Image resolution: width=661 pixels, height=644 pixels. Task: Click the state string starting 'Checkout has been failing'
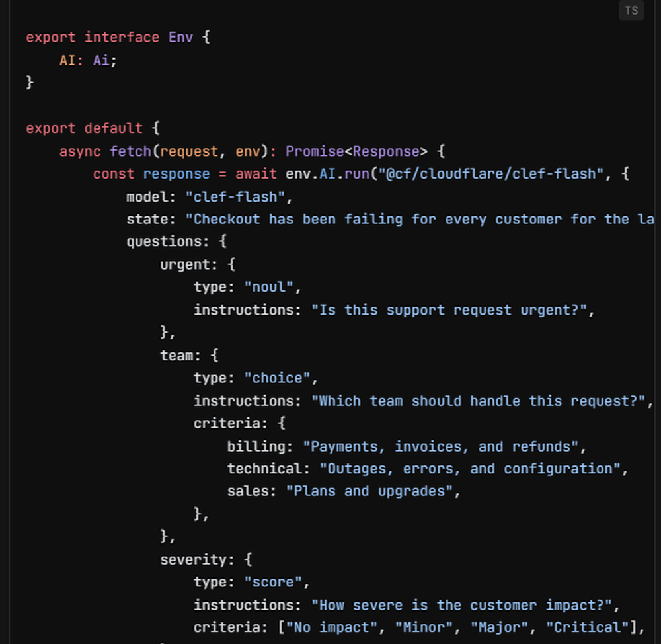pos(420,220)
